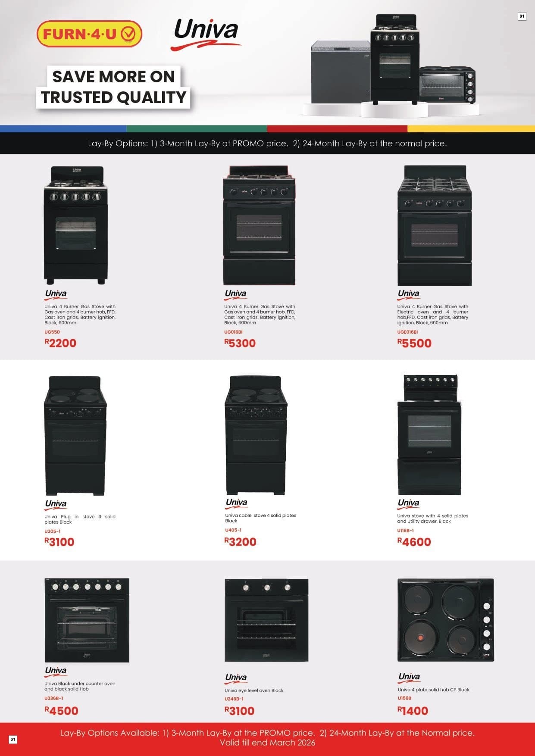Open the under counter oven product image
Screen dimensions: 535x756
(x=87, y=620)
